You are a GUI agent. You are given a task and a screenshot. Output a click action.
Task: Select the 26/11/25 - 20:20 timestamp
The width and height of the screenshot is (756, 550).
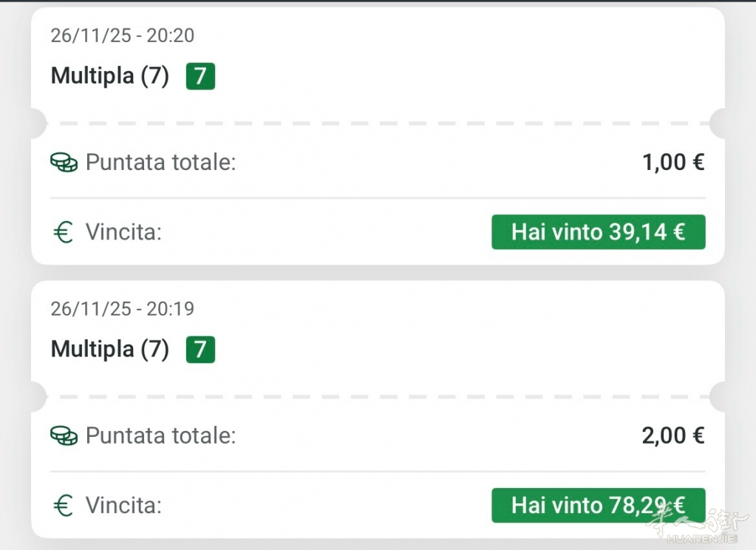123,35
